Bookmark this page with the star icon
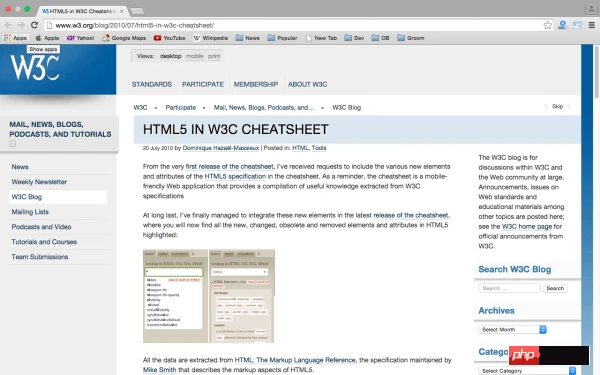Viewport: 600px width, 375px height. tap(548, 25)
